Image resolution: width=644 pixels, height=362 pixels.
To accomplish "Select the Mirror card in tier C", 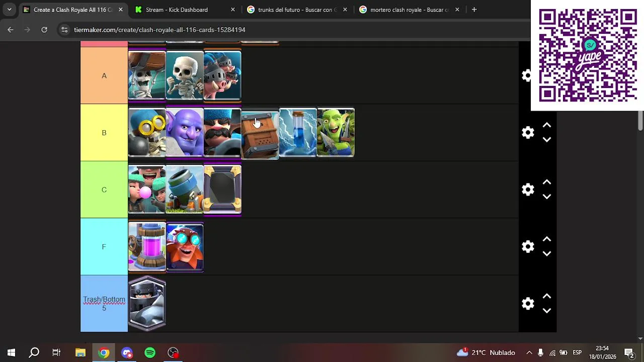I will (222, 190).
